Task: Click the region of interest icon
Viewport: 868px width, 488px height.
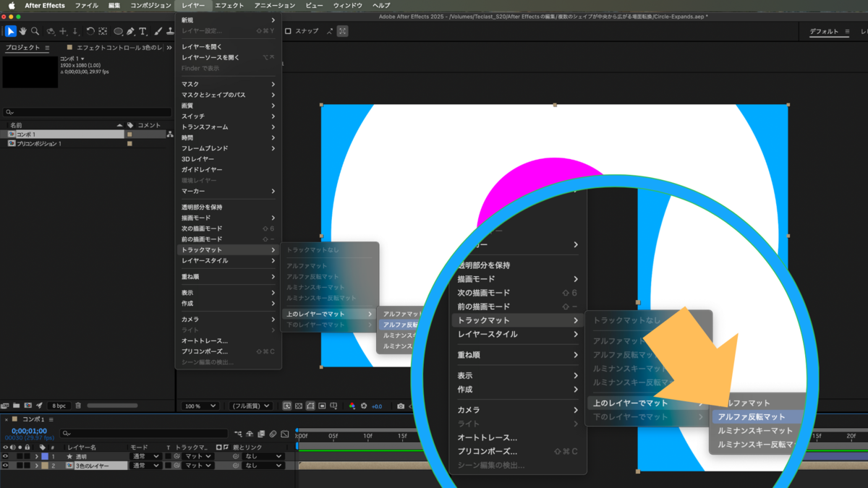Action: pyautogui.click(x=322, y=406)
